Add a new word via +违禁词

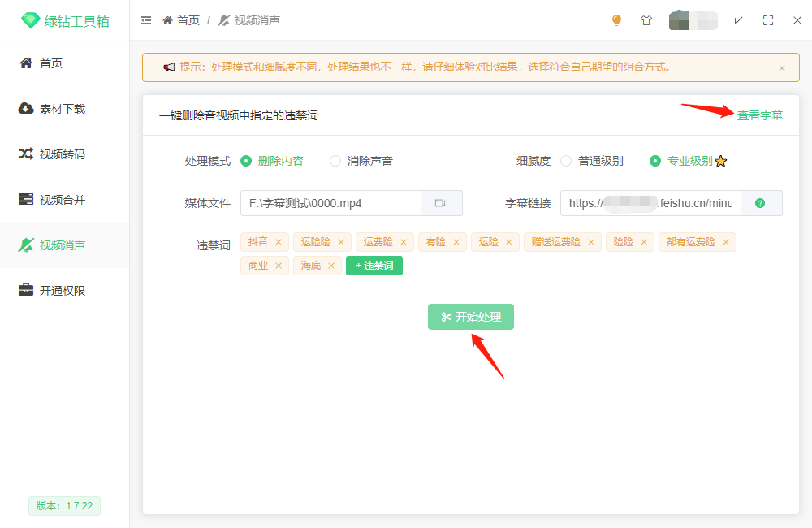point(374,265)
